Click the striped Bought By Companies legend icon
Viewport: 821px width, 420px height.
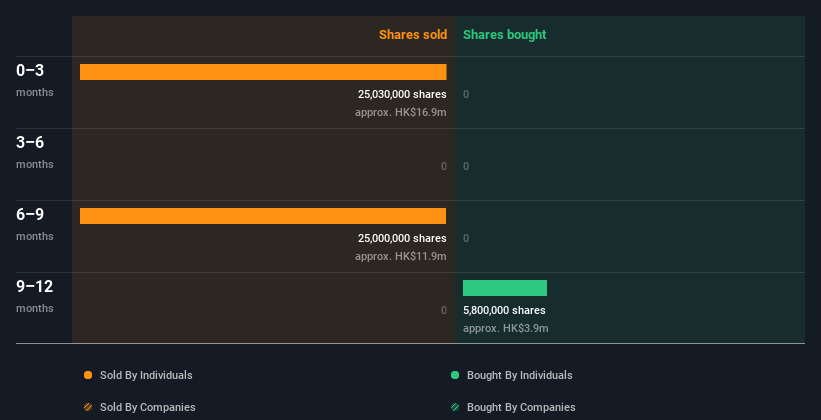[455, 407]
